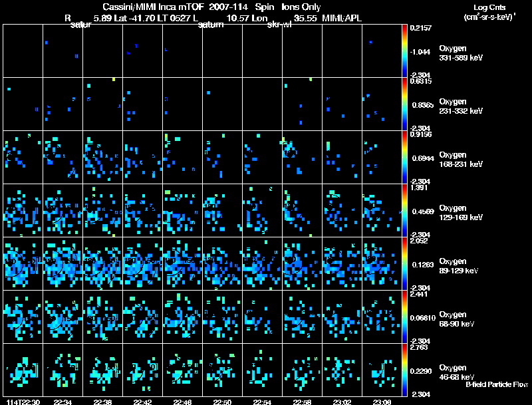Click the 2.763 color scale value

click(x=419, y=347)
